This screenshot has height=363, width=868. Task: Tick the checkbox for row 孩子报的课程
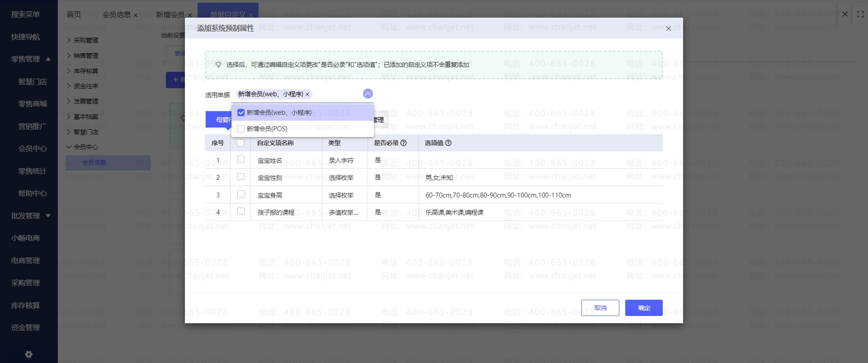(241, 211)
